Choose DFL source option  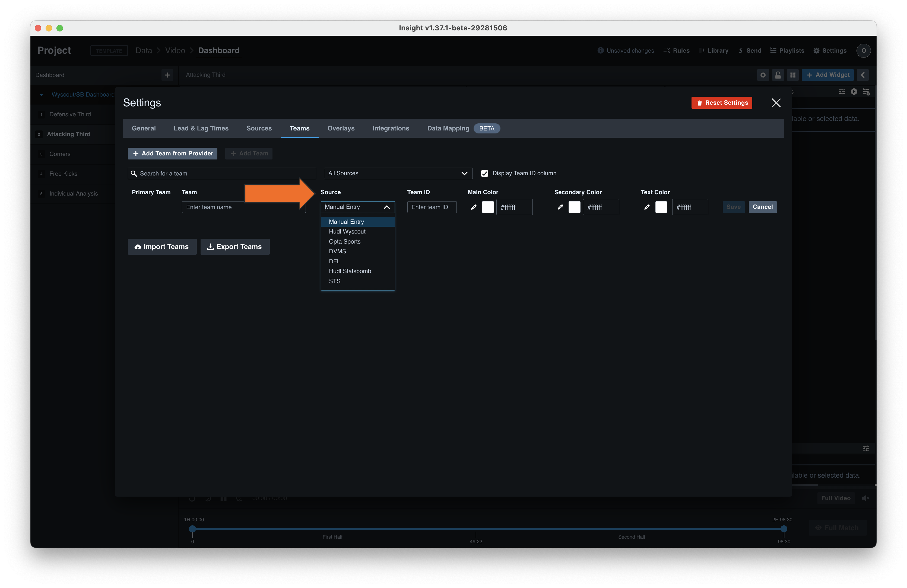click(x=357, y=261)
